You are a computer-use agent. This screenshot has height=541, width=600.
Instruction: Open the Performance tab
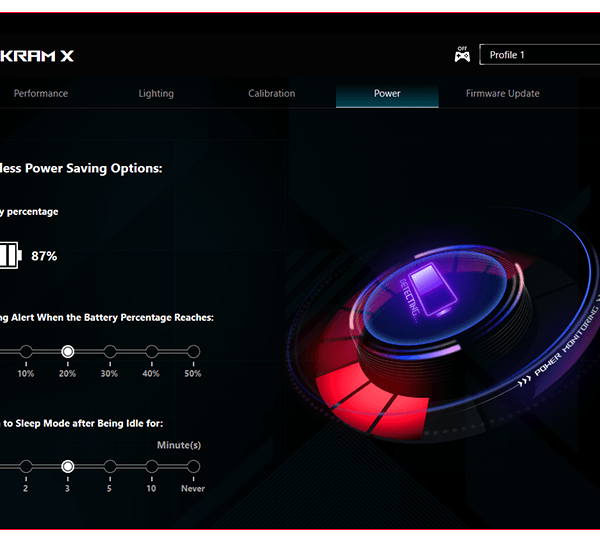[41, 94]
